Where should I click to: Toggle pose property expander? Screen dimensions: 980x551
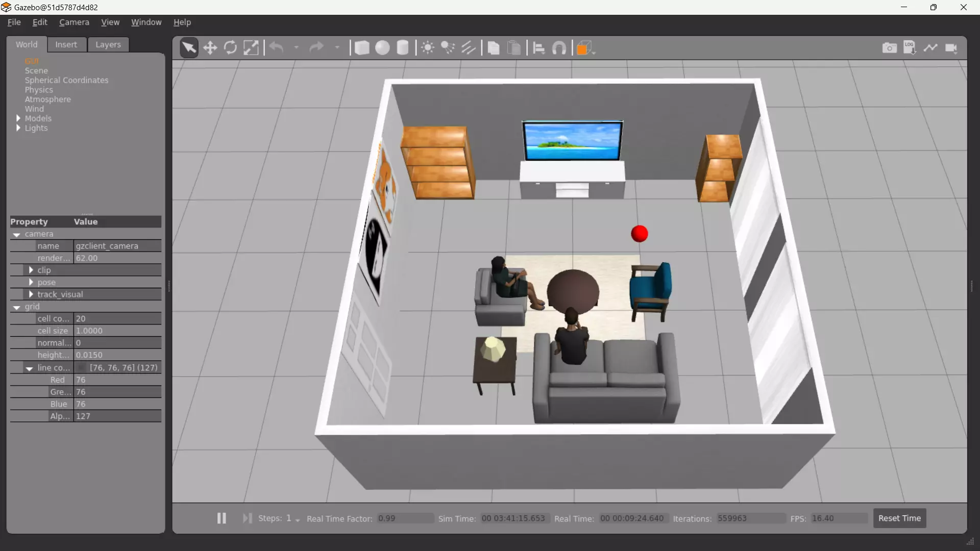click(31, 282)
